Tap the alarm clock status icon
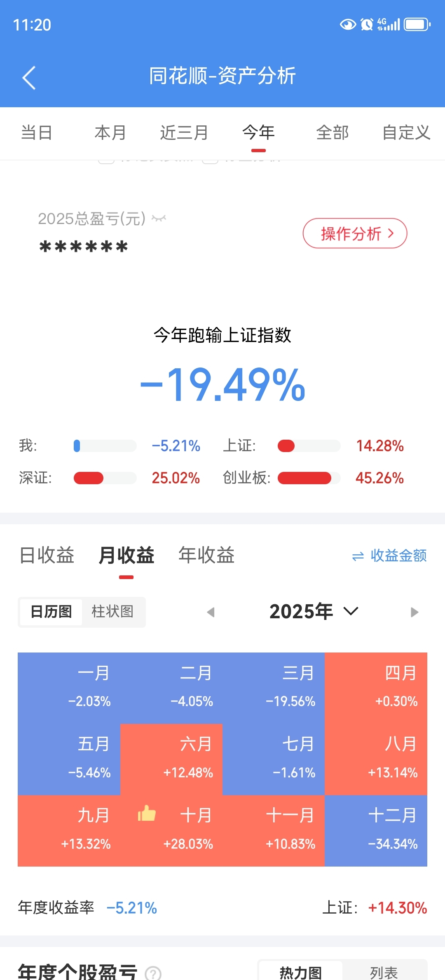The width and height of the screenshot is (445, 980). pyautogui.click(x=366, y=25)
